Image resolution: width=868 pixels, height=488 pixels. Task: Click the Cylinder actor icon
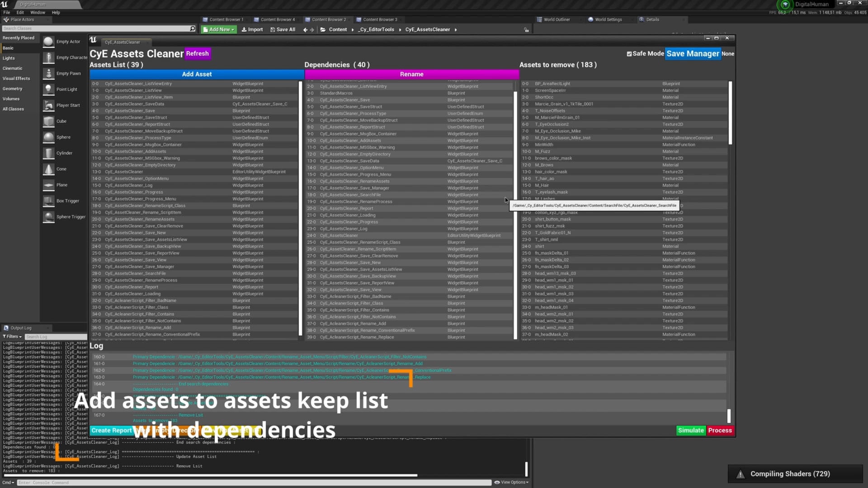pyautogui.click(x=48, y=153)
